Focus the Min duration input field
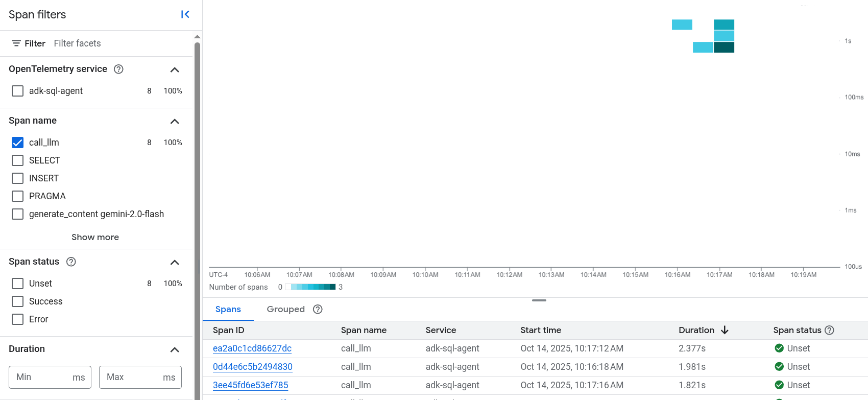Screen dimensions: 868x400 click(x=41, y=377)
